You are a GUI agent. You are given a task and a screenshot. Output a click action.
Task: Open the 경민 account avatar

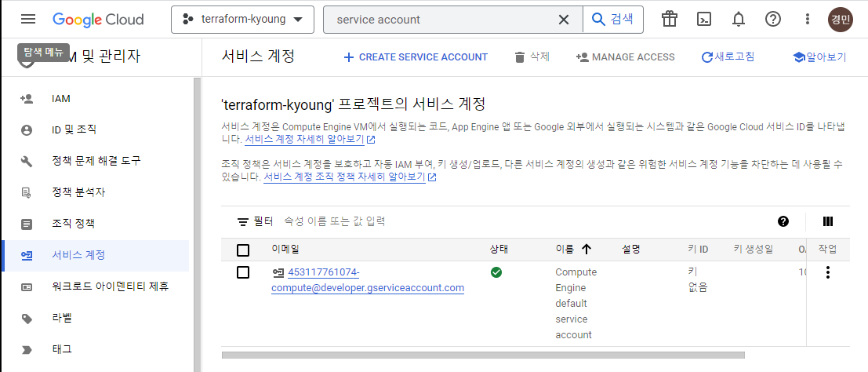841,20
